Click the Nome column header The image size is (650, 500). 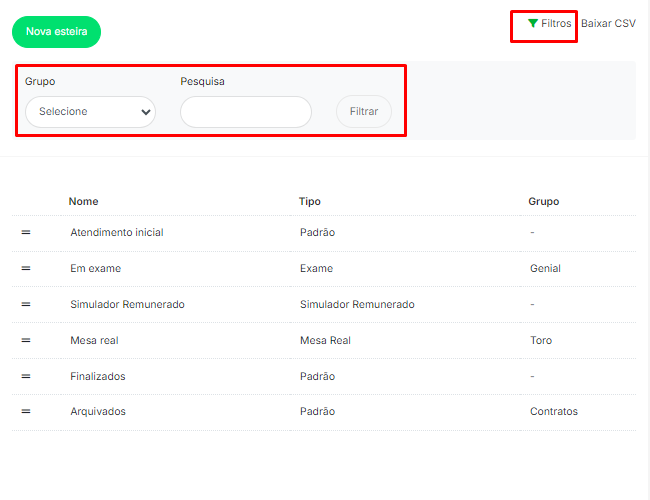coord(83,201)
